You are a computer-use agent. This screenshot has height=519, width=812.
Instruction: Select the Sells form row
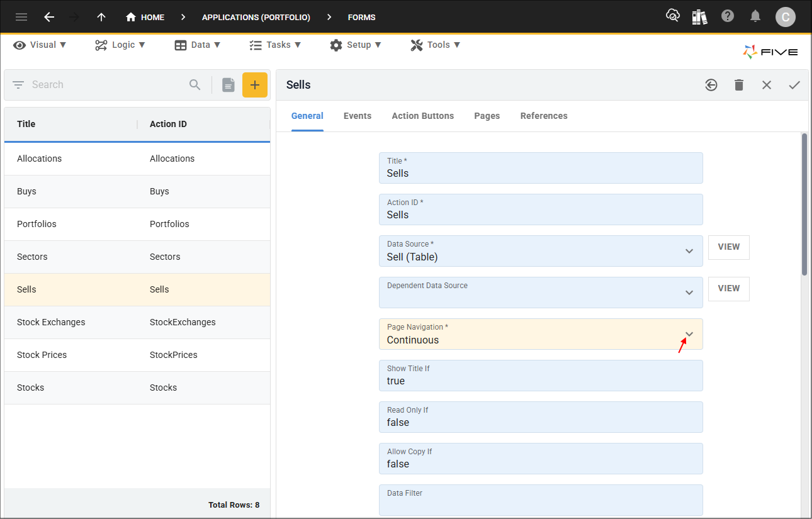click(137, 289)
